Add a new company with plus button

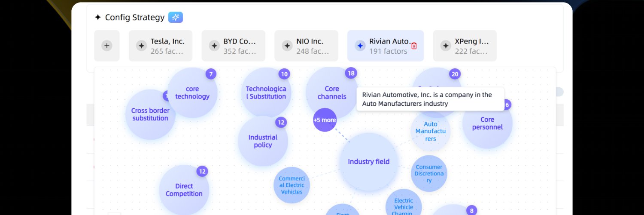[107, 46]
